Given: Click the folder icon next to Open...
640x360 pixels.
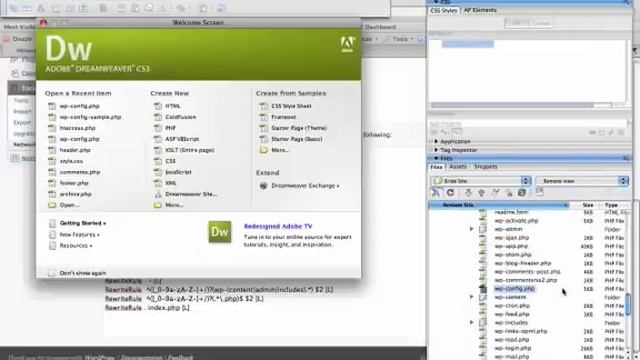Looking at the screenshot, I should click(52, 205).
